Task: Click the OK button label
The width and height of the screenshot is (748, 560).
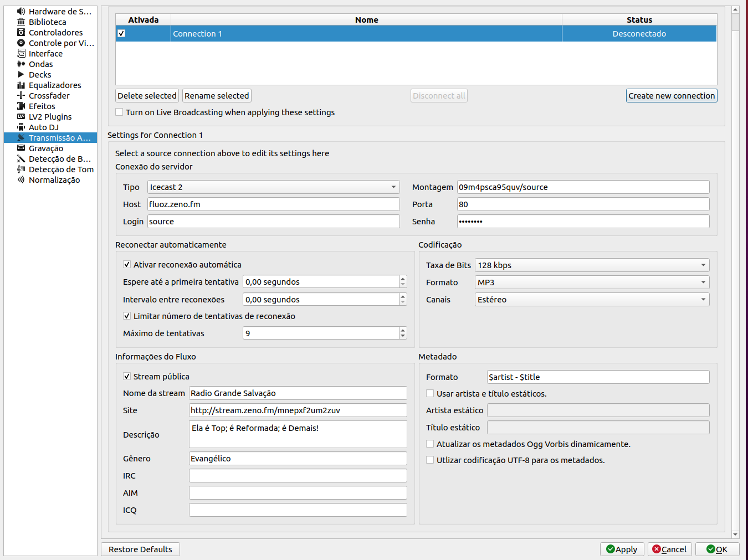Action: pyautogui.click(x=721, y=549)
